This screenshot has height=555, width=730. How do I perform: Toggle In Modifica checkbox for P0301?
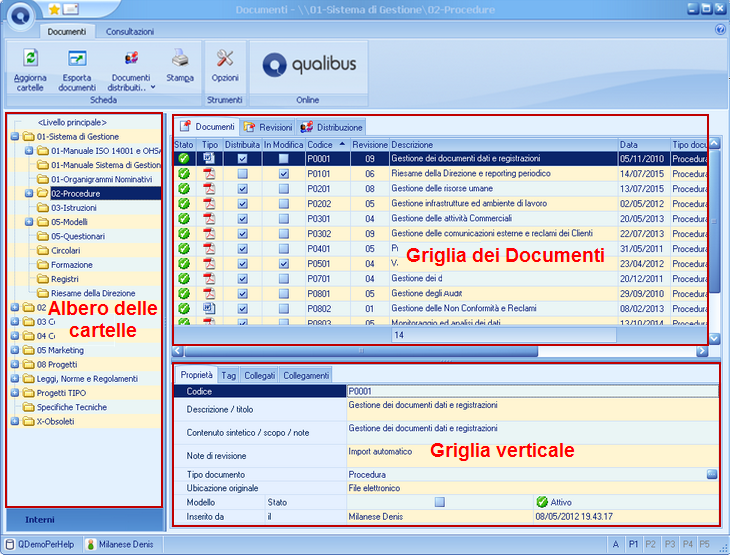coord(284,218)
